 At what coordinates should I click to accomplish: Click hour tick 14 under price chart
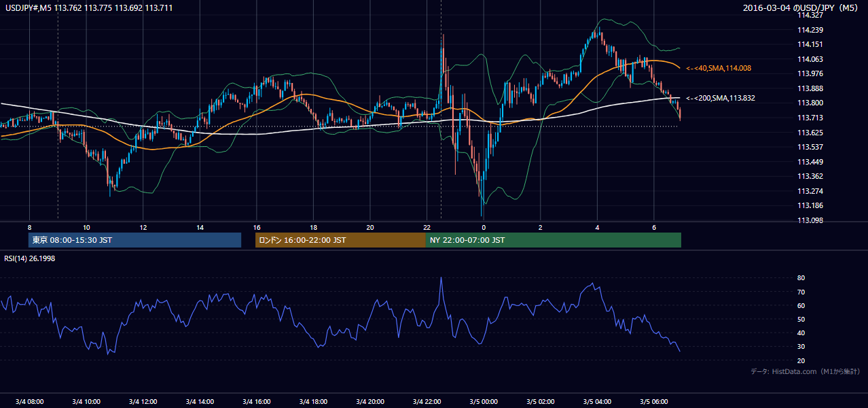coord(200,227)
